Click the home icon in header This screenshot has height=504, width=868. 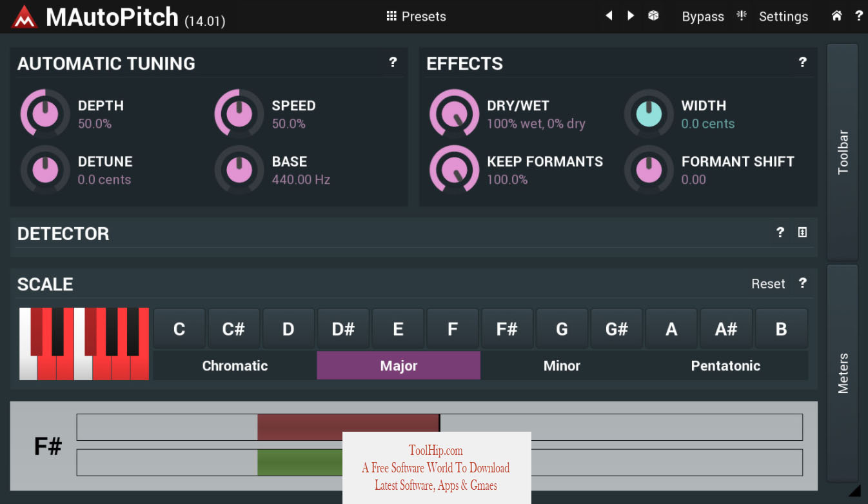(836, 15)
